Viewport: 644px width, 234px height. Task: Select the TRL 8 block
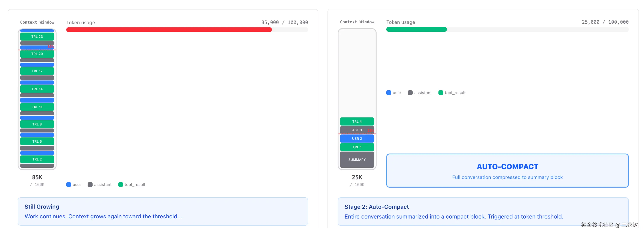pos(37,124)
